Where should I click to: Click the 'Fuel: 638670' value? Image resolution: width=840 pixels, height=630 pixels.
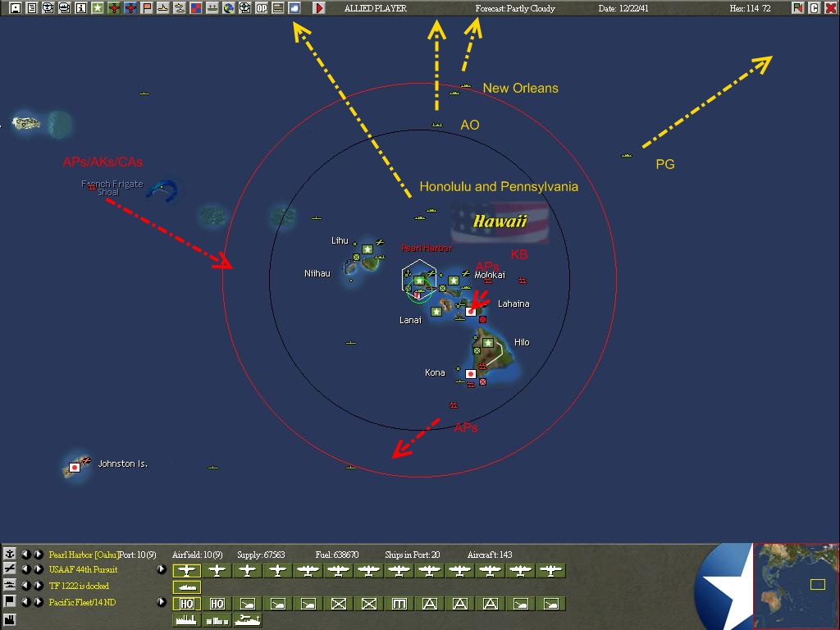(337, 555)
